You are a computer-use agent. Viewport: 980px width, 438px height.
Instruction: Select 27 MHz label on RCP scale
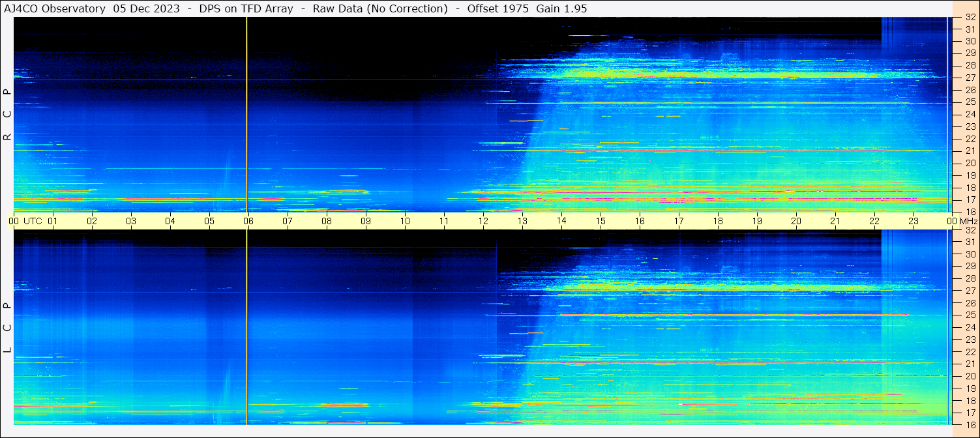click(970, 78)
